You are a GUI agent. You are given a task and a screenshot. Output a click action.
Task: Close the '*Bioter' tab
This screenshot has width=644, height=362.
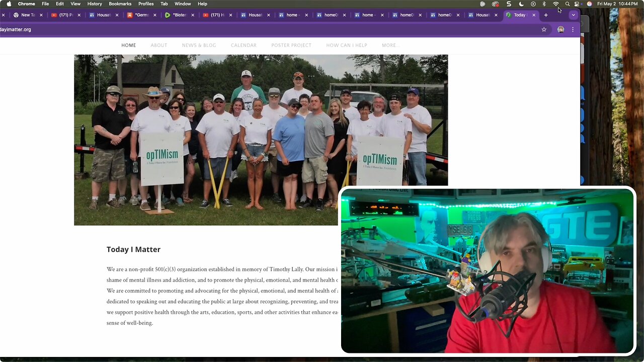point(193,15)
